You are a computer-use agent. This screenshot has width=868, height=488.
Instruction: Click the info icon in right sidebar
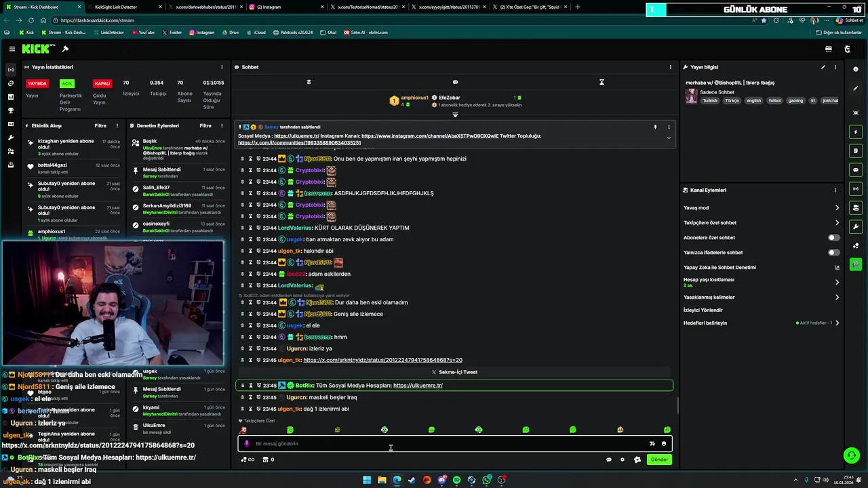pyautogui.click(x=856, y=69)
